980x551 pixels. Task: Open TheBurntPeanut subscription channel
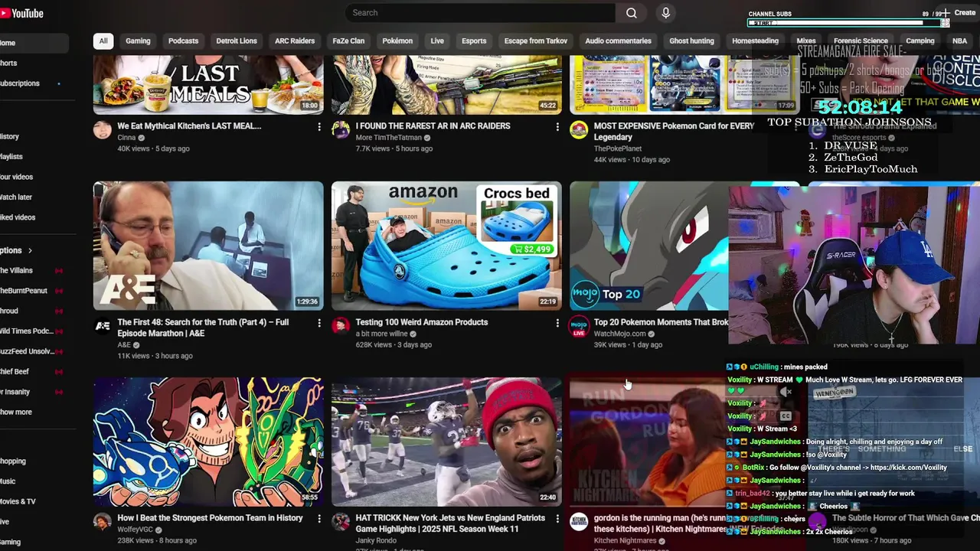point(24,291)
